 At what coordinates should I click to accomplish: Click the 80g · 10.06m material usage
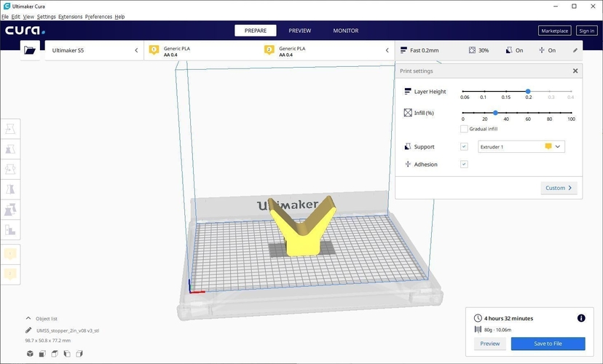497,330
